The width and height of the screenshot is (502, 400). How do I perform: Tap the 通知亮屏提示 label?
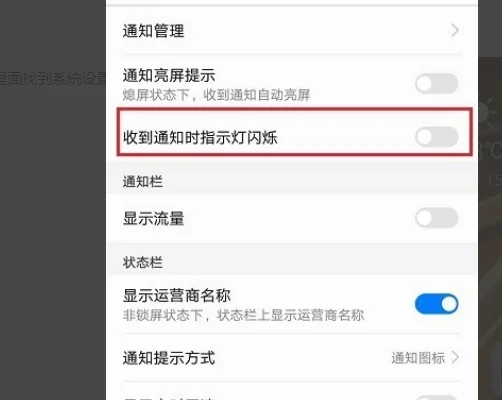[x=169, y=76]
